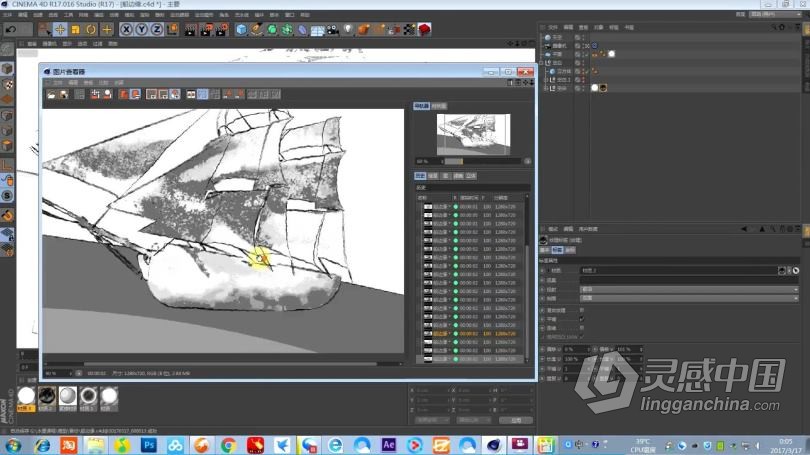Click Render View clapperboard icon

191,29
